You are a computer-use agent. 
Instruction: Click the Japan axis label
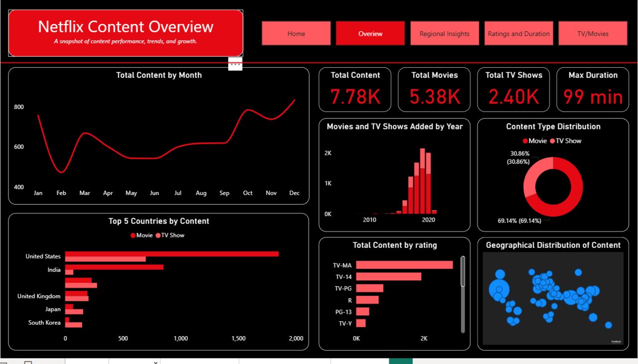[x=53, y=309]
